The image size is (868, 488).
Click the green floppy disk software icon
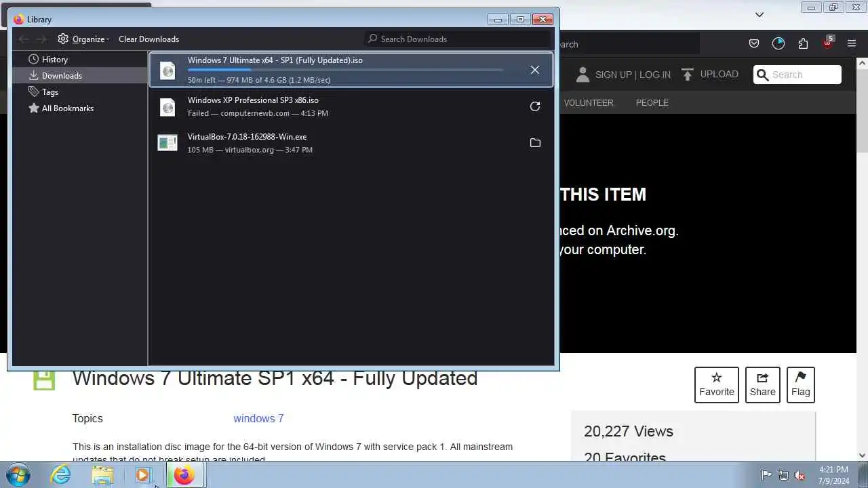(x=44, y=380)
